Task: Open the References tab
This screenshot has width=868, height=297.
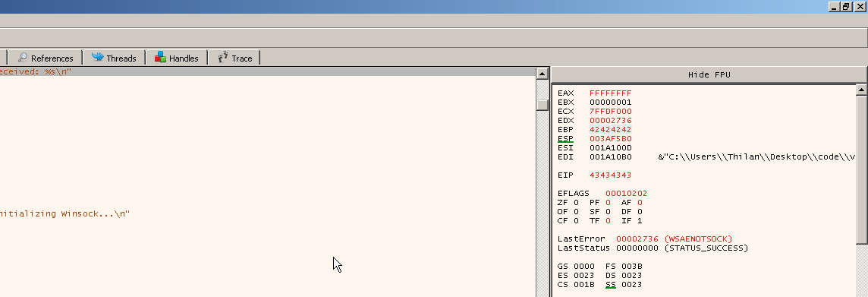Action: (x=46, y=58)
